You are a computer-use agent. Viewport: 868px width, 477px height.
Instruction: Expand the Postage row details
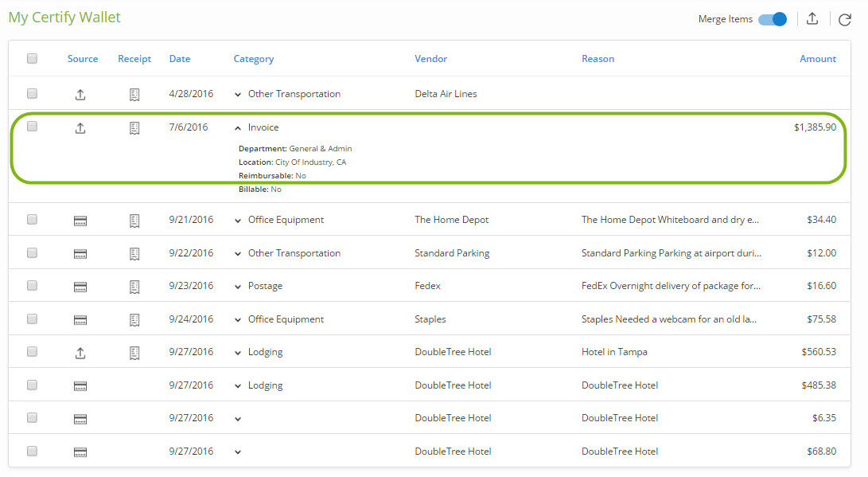237,287
